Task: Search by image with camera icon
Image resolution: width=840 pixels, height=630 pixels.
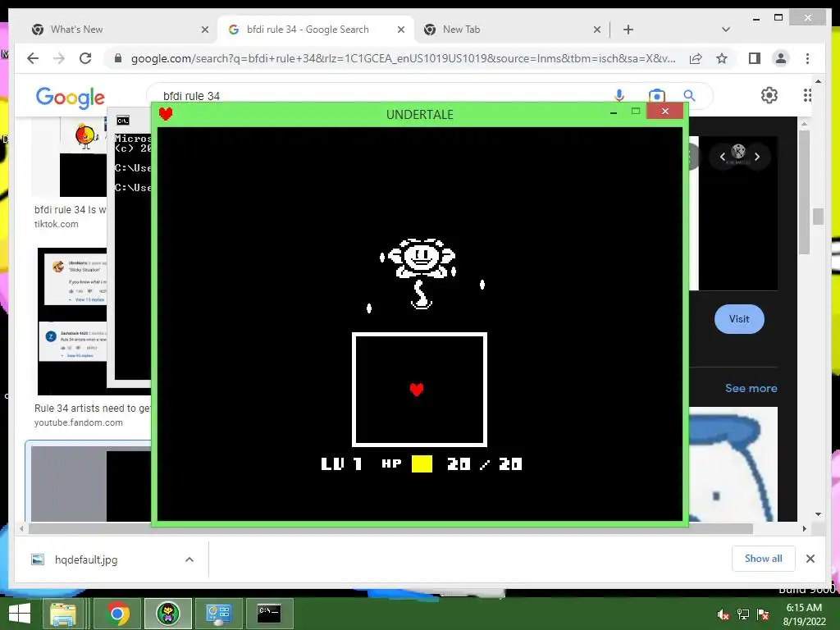Action: [x=656, y=96]
